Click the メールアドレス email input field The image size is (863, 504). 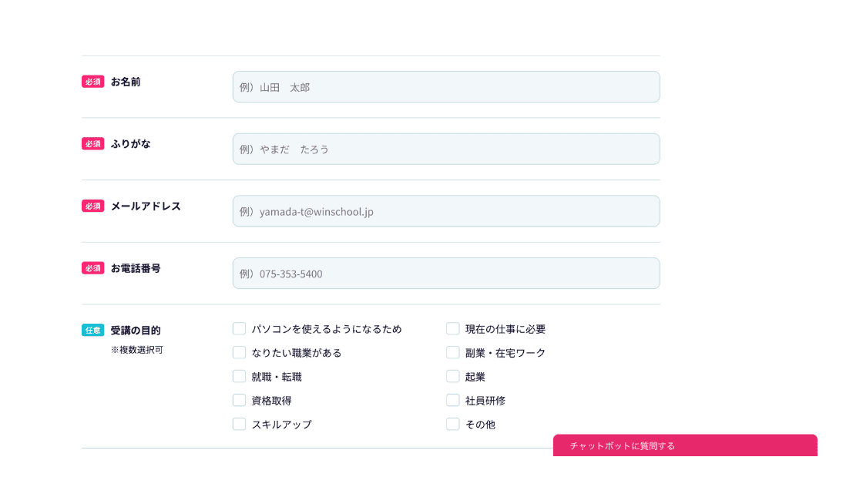click(x=445, y=211)
